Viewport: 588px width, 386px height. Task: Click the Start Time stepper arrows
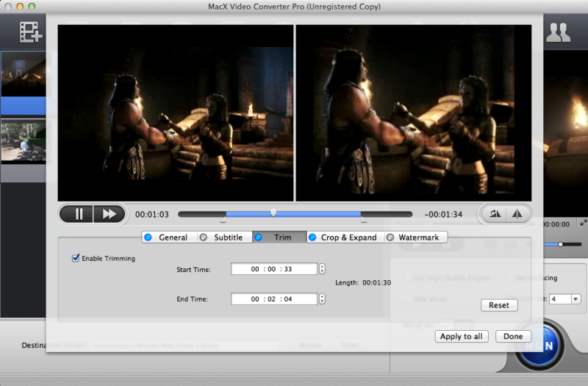[322, 269]
